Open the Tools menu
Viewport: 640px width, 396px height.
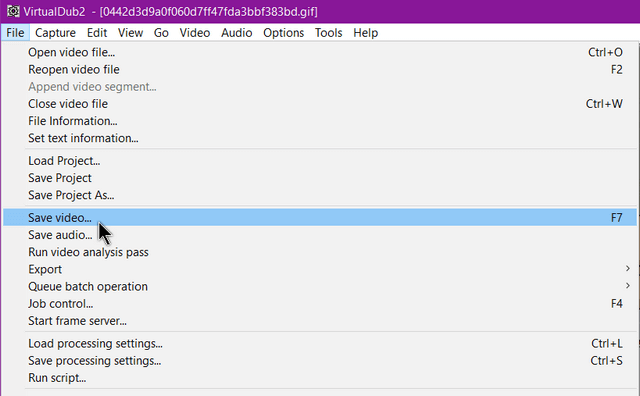pos(328,33)
